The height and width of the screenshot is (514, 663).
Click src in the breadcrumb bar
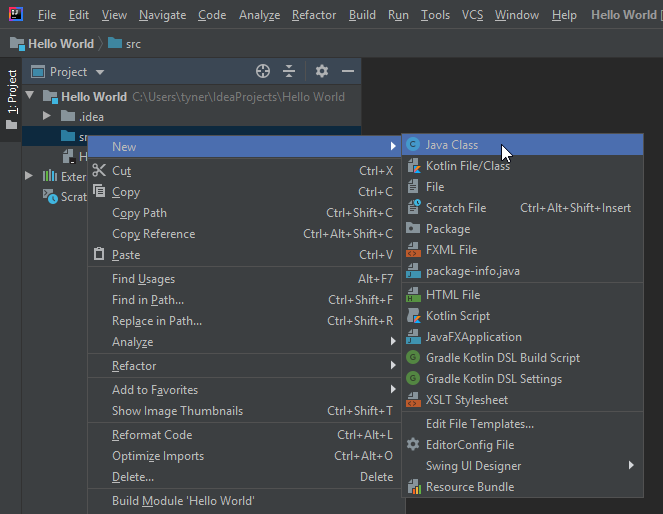click(x=133, y=44)
